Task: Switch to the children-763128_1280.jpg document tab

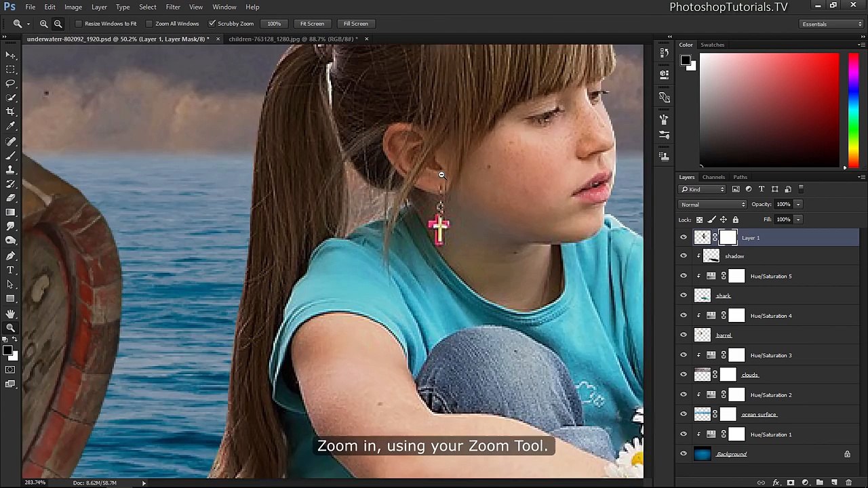Action: click(x=293, y=39)
